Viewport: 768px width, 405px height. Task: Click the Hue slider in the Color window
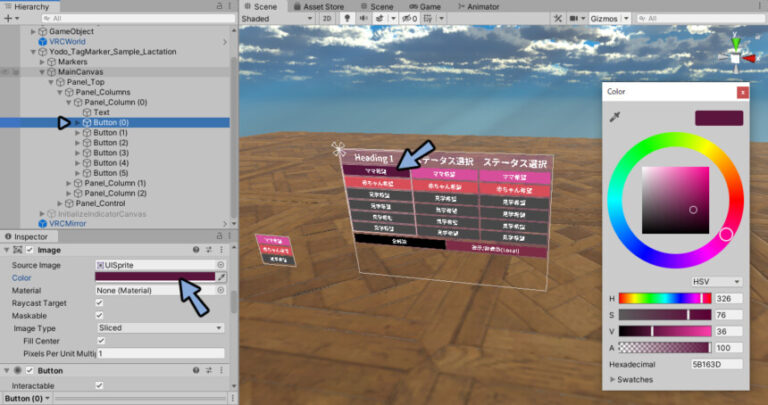pos(665,298)
